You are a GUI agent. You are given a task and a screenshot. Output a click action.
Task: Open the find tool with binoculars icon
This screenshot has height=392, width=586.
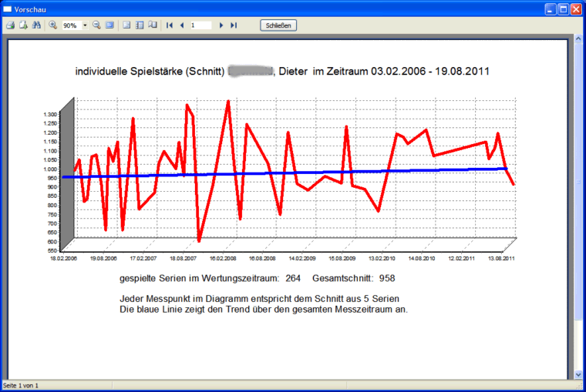[37, 25]
